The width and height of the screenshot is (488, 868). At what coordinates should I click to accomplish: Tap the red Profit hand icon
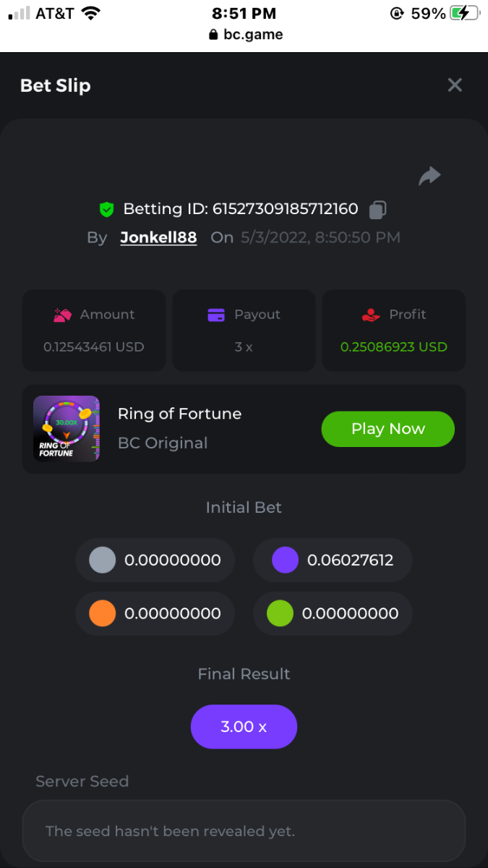(370, 315)
